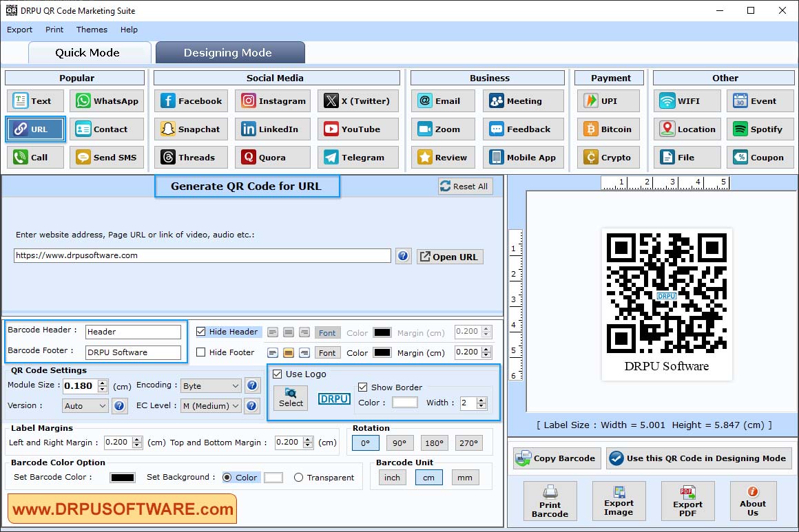
Task: Adjust the Module Size spinner
Action: pyautogui.click(x=103, y=386)
